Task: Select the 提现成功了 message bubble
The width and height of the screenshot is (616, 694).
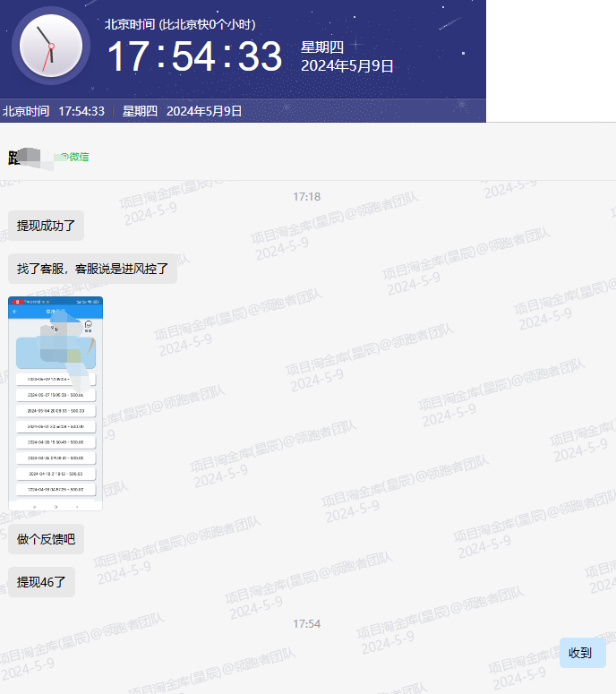Action: pos(47,226)
